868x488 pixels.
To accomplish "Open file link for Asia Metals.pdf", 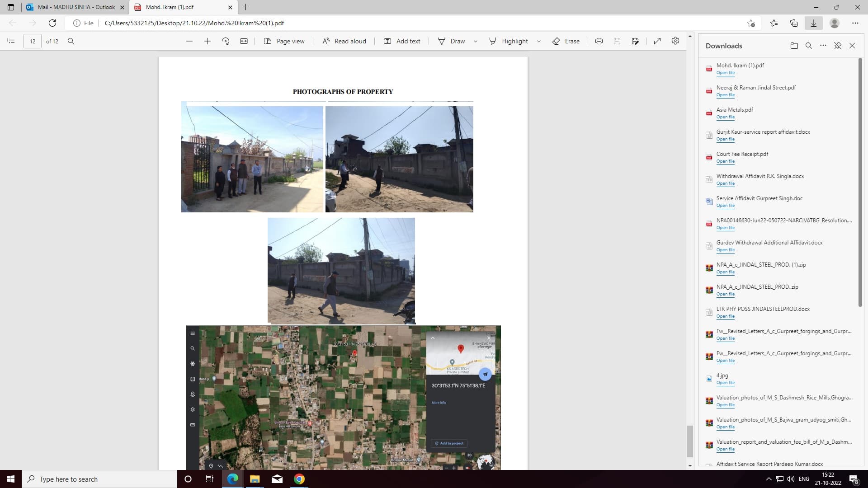I will click(725, 117).
